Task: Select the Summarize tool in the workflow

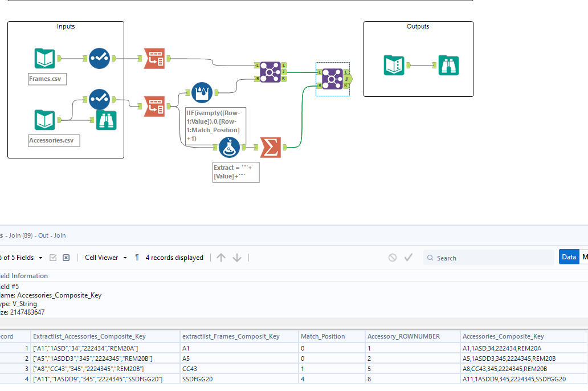Action: [x=271, y=148]
